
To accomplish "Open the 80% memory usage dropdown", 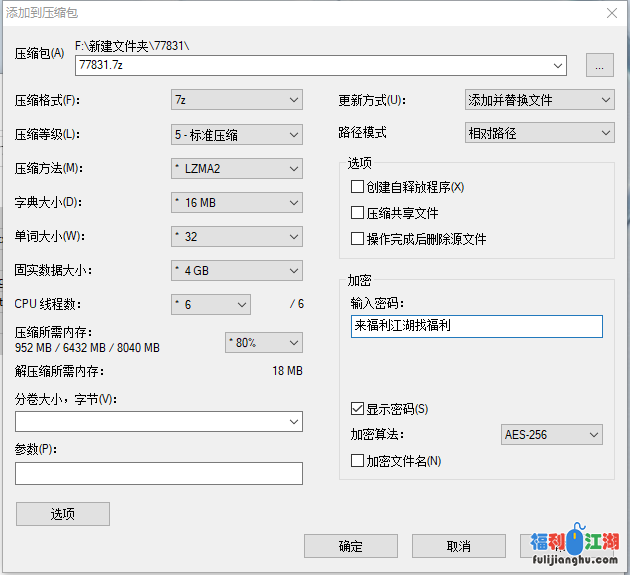I will pyautogui.click(x=263, y=343).
